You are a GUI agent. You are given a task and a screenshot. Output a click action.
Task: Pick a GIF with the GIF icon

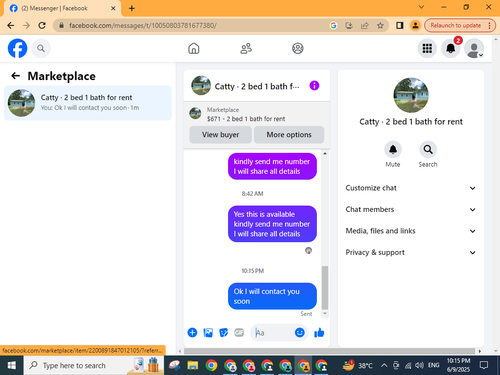(x=239, y=332)
